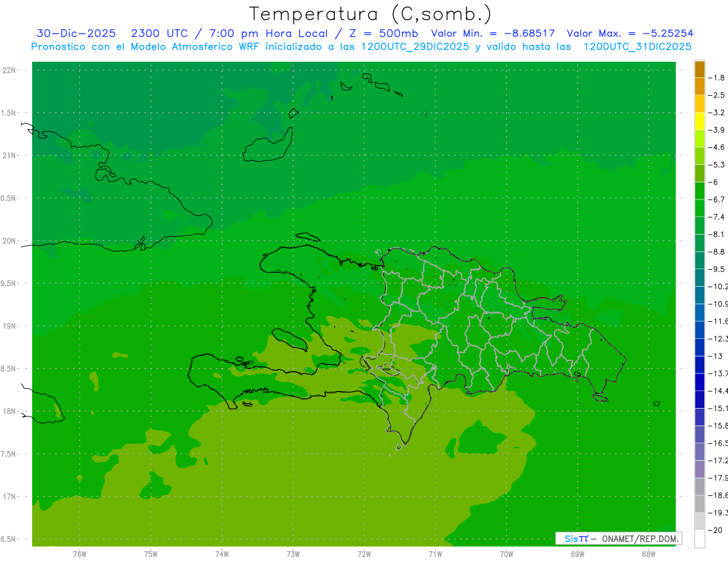728x562 pixels.
Task: Click the 69W longitude label
Action: pyautogui.click(x=577, y=554)
